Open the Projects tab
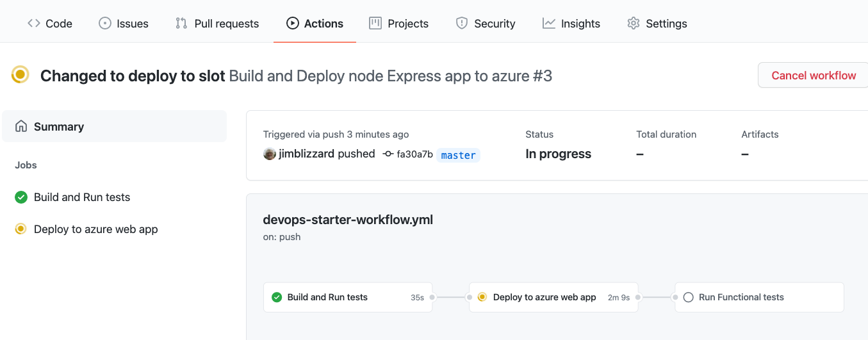 398,24
